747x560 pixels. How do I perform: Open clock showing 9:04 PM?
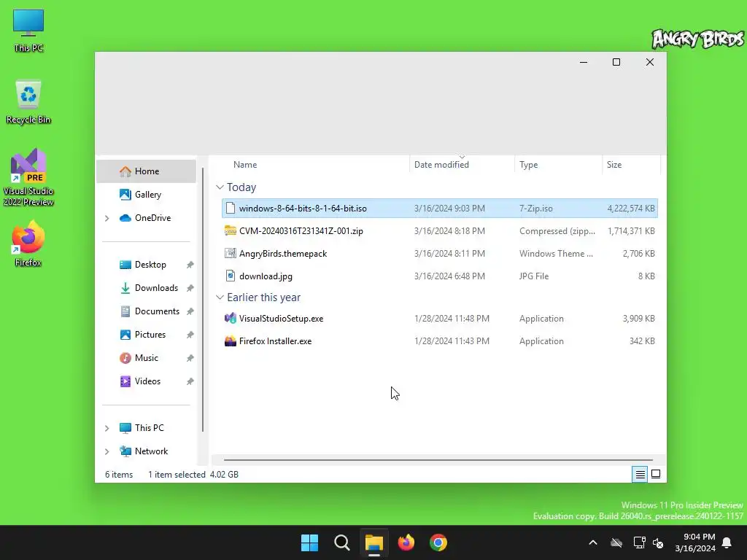(x=695, y=542)
